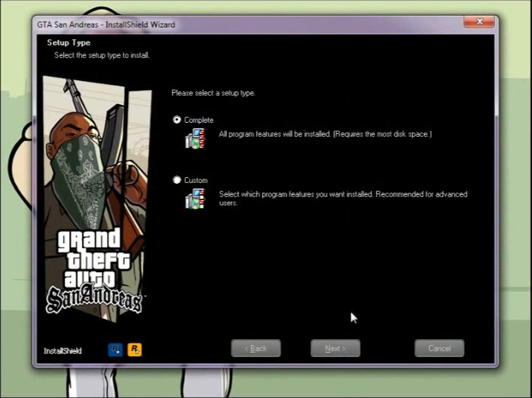Click 'Select which program features' description text
The image size is (532, 398).
click(x=342, y=198)
